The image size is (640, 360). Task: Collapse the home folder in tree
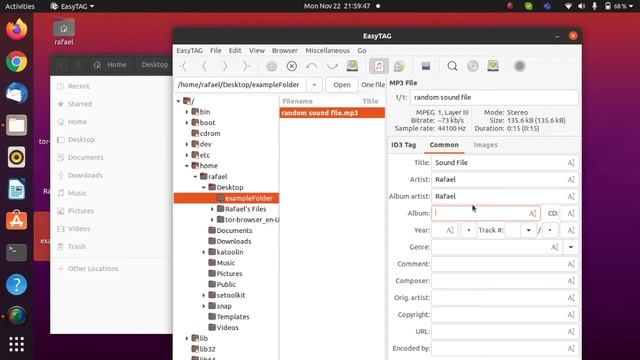187,166
